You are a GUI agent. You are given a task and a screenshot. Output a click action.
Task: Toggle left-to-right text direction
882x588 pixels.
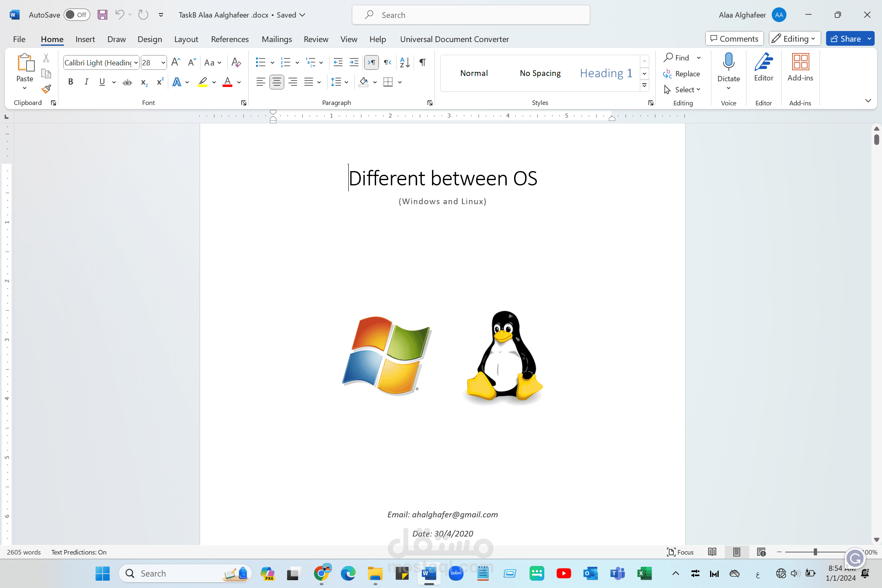tap(371, 62)
